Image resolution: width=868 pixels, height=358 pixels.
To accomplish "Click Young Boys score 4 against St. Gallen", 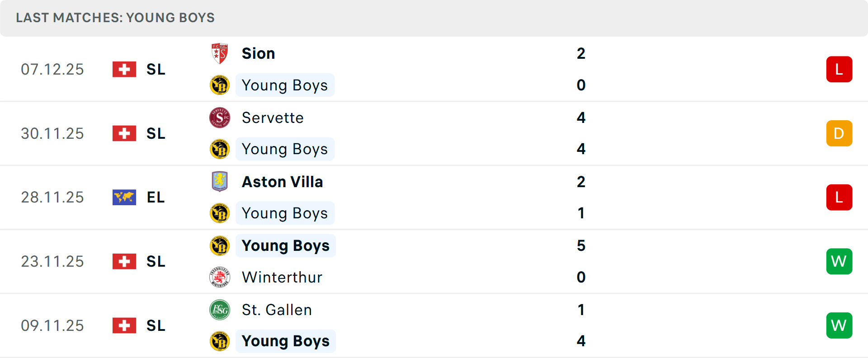I will coord(581,341).
